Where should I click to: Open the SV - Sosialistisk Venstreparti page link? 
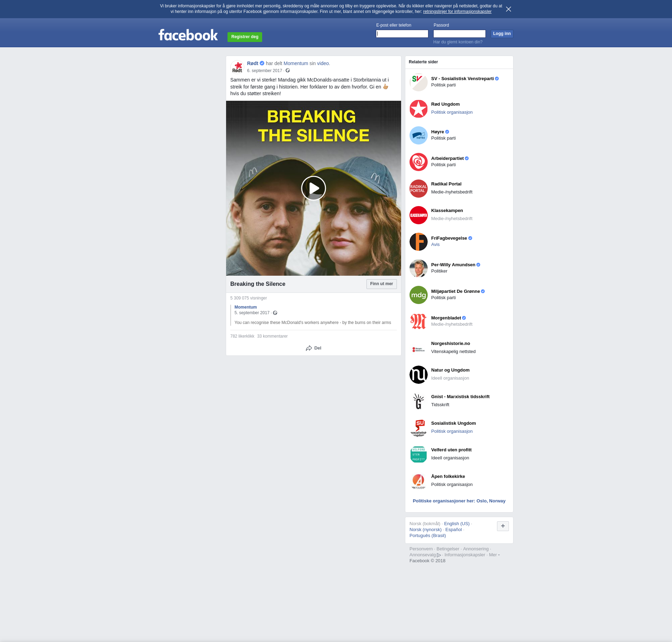[x=462, y=79]
